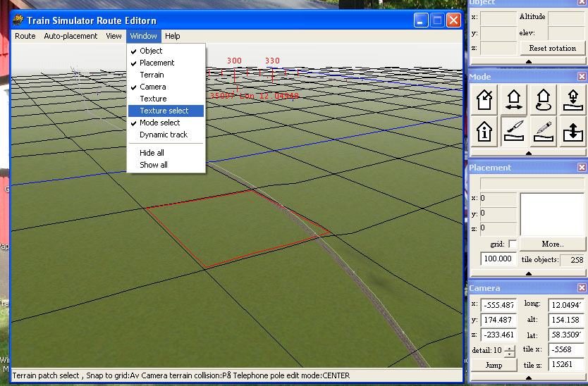The height and width of the screenshot is (386, 588).
Task: Collapse the Mode panel with its arrow
Action: click(528, 153)
